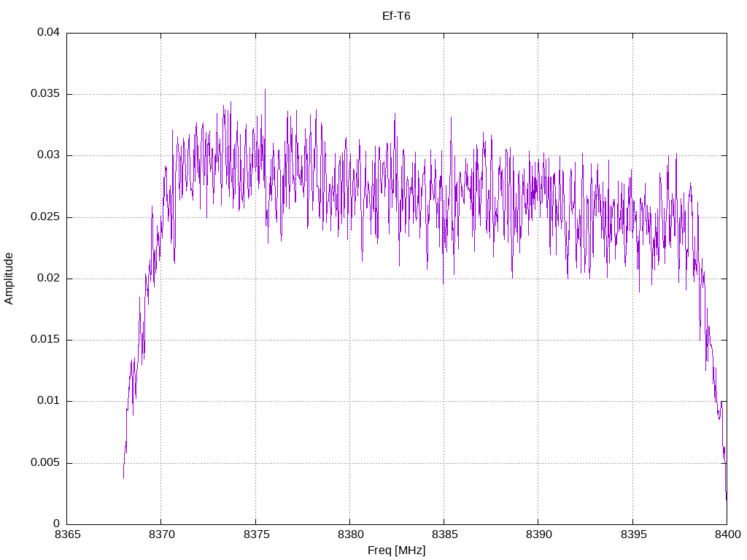Click the y-axis tick label 0.01
The width and height of the screenshot is (747, 560).
coord(49,401)
